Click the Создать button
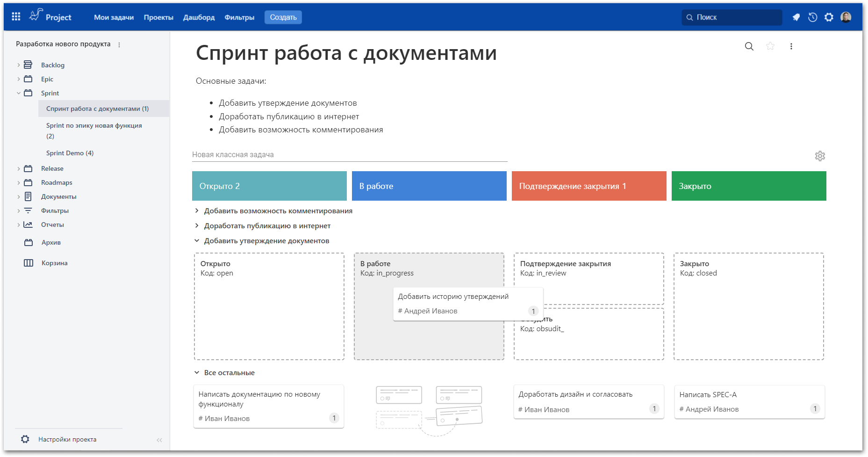Viewport: 868px width, 457px height. click(283, 17)
